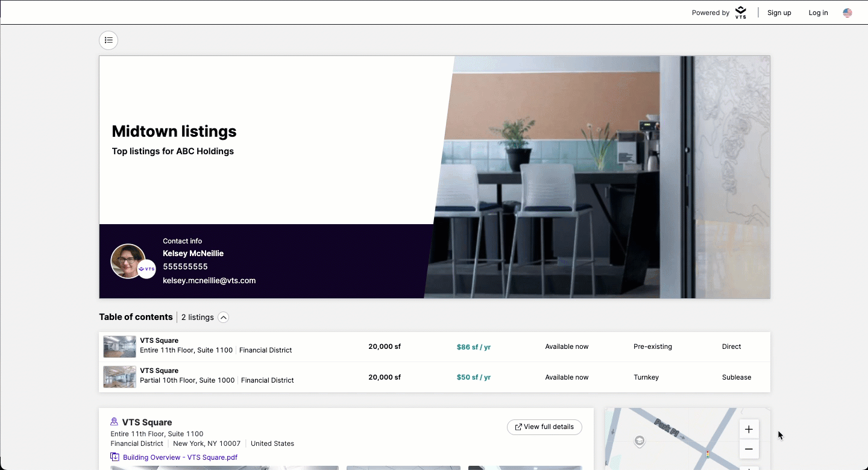Click 20,000 sf in the Suite 1000 row
Image resolution: width=868 pixels, height=470 pixels.
pos(385,377)
